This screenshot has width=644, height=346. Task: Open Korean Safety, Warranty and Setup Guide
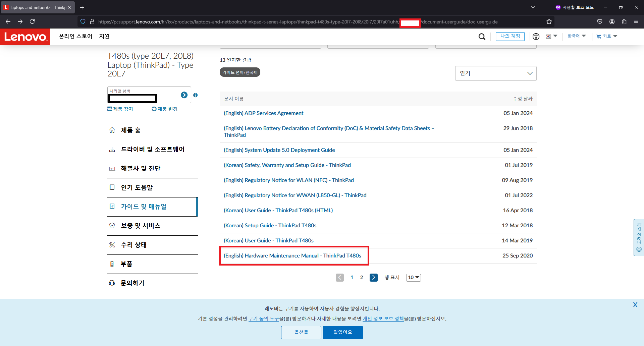coord(287,165)
